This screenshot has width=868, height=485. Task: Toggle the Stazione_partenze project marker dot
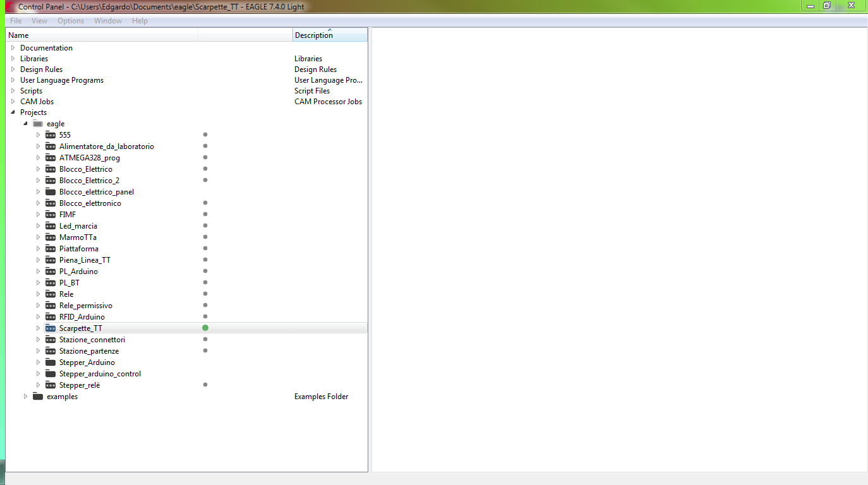(205, 350)
